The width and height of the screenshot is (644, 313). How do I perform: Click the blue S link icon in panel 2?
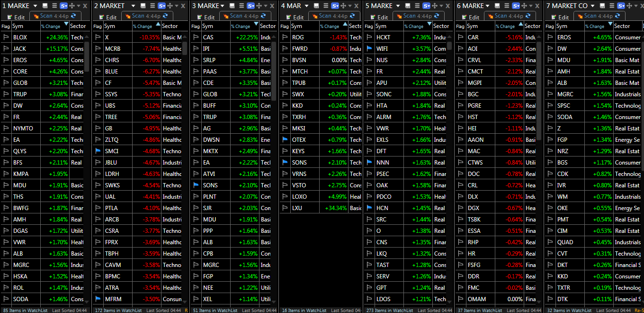click(161, 6)
